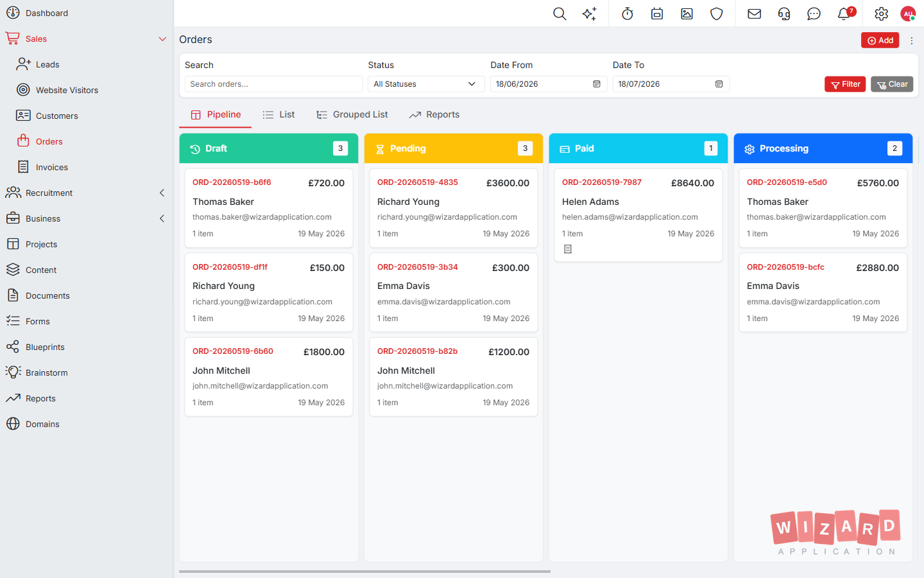This screenshot has height=578, width=924.
Task: Open the chat bubble messages icon
Action: (x=814, y=13)
